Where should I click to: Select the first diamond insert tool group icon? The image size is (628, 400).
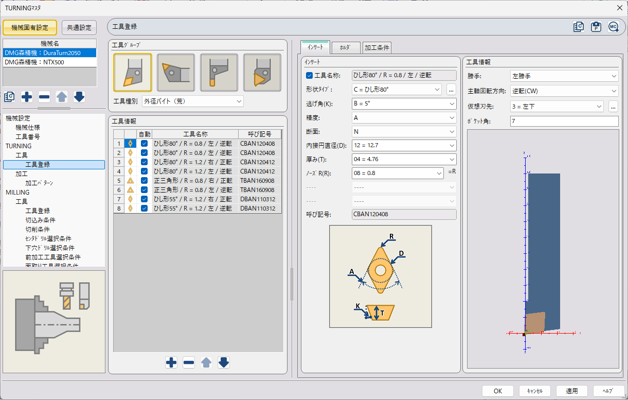pos(133,73)
